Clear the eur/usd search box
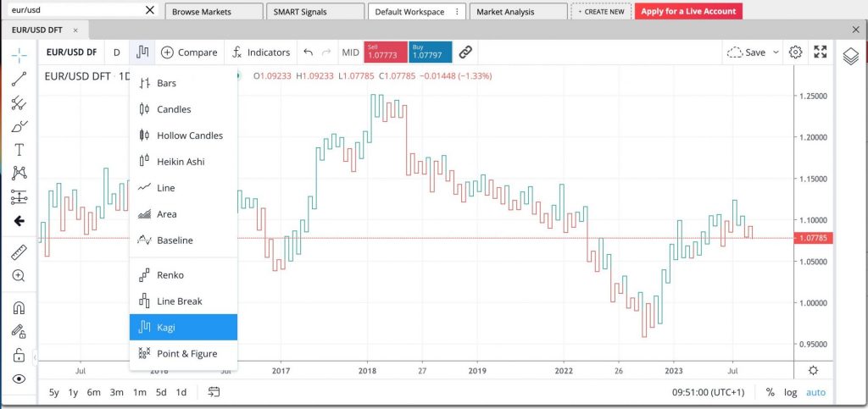 coord(150,10)
